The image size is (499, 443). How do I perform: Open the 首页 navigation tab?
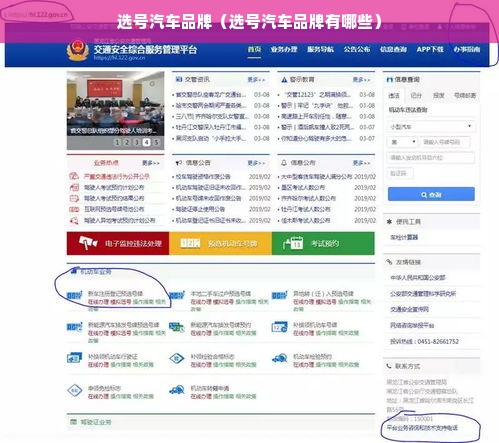(x=254, y=49)
